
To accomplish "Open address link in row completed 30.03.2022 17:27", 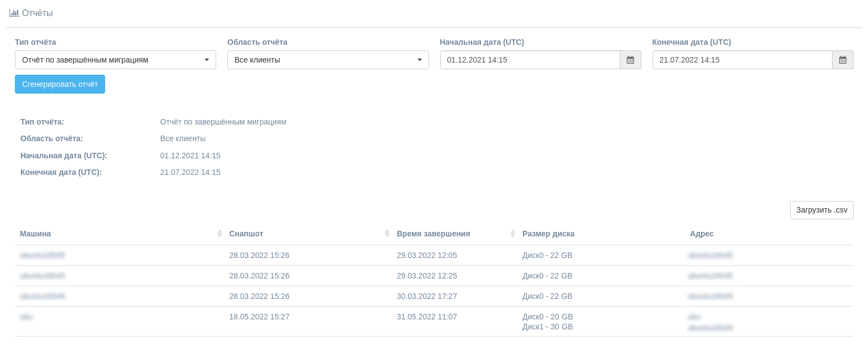I will [710, 296].
